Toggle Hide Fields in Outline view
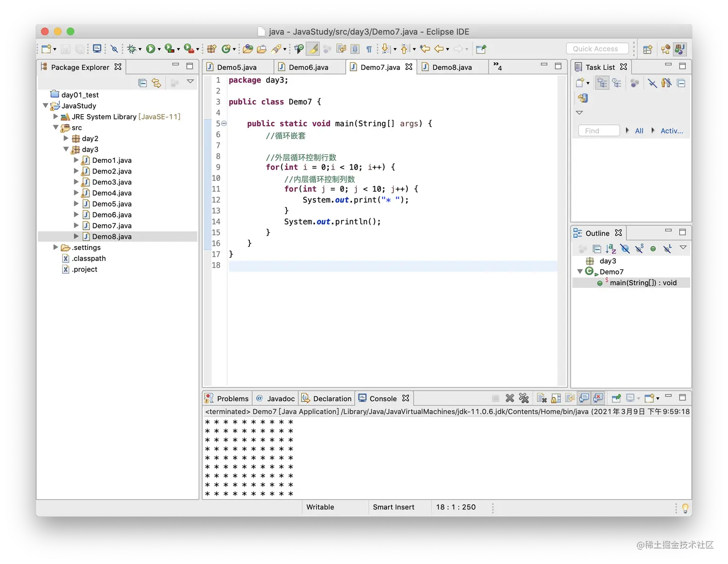This screenshot has width=728, height=564. [x=625, y=249]
